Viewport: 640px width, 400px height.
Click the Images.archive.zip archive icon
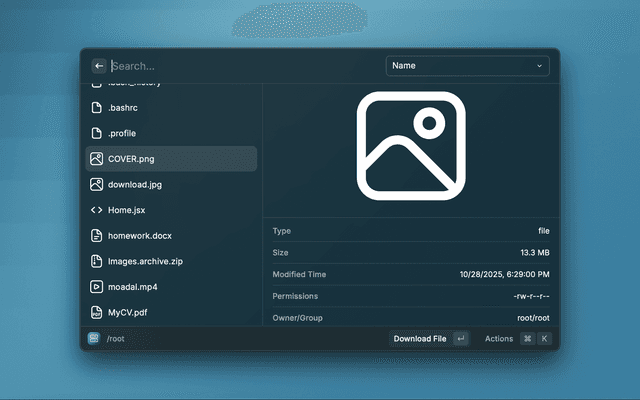pos(97,261)
